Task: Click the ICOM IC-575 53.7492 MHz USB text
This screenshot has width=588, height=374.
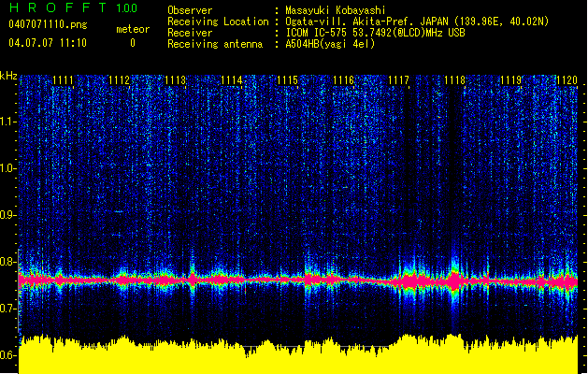Action: (375, 33)
